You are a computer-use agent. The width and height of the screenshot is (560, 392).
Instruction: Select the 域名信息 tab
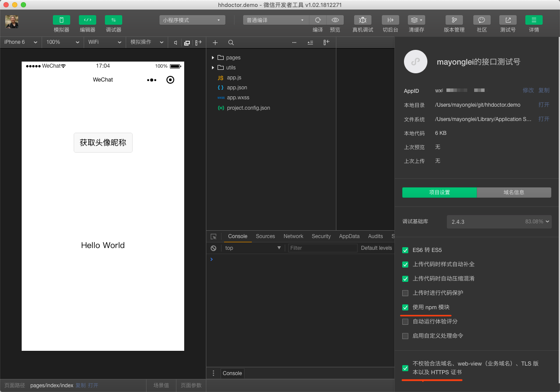pos(514,193)
